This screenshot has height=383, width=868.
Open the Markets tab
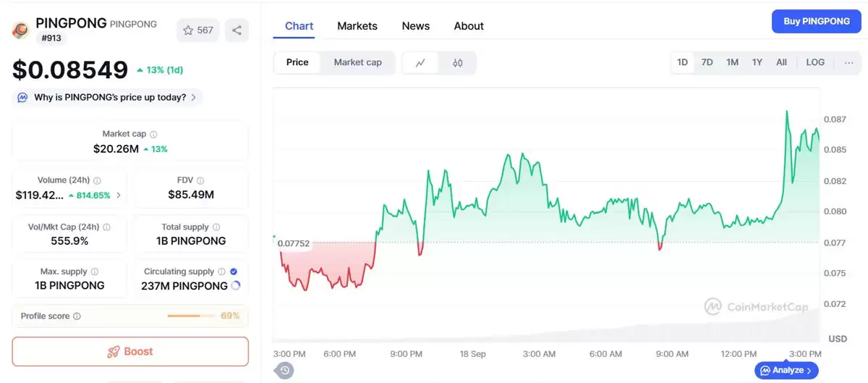357,26
